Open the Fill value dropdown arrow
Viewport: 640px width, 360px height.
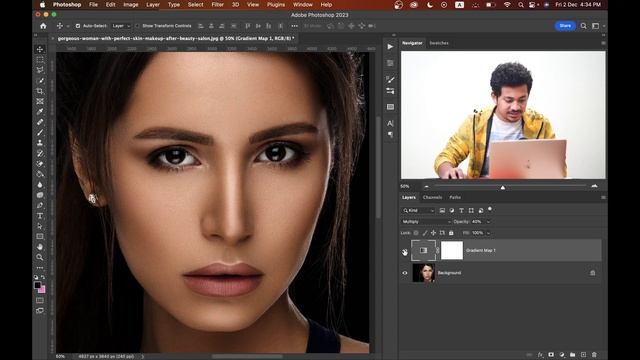(488, 233)
